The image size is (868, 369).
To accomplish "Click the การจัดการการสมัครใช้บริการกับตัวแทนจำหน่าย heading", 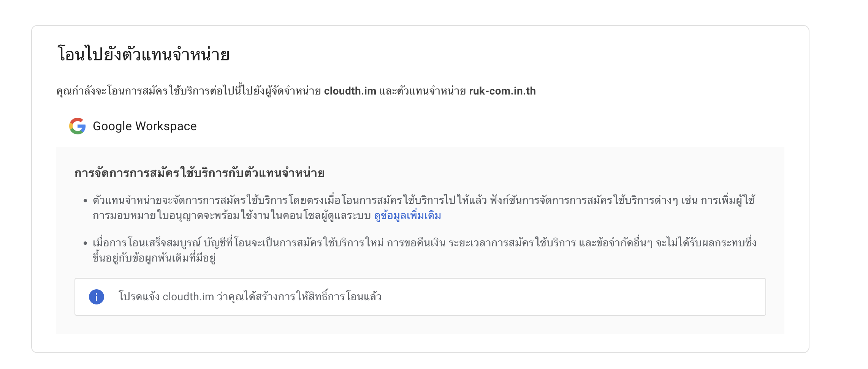I will tap(200, 173).
